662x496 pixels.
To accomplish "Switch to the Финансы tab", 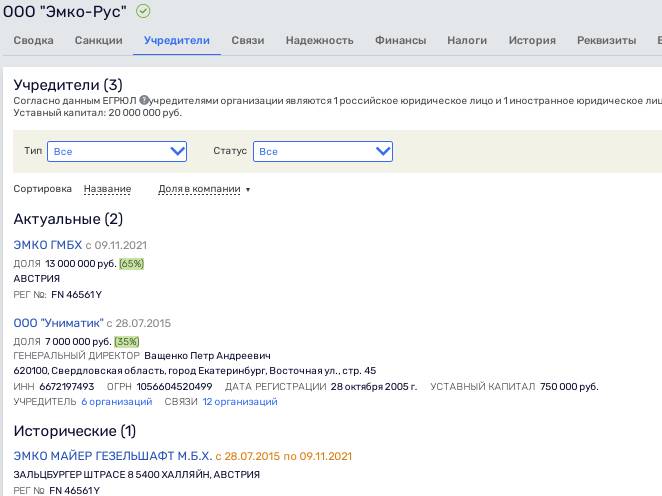I will [400, 41].
